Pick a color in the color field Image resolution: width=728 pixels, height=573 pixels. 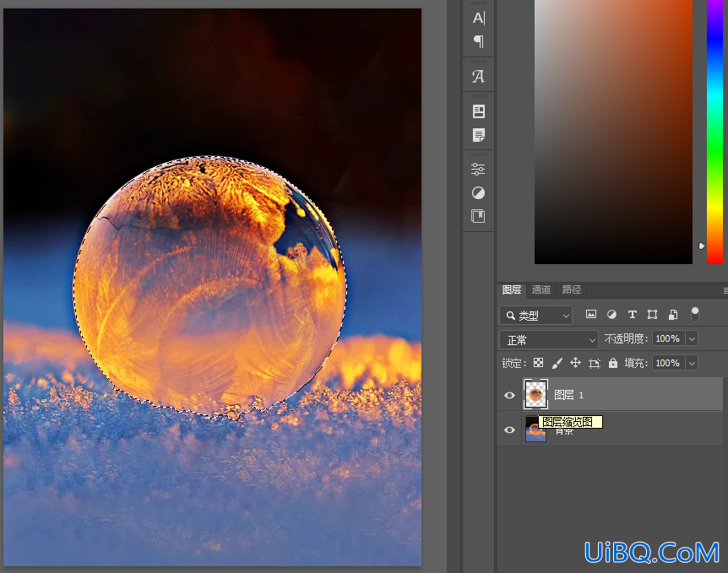click(613, 132)
